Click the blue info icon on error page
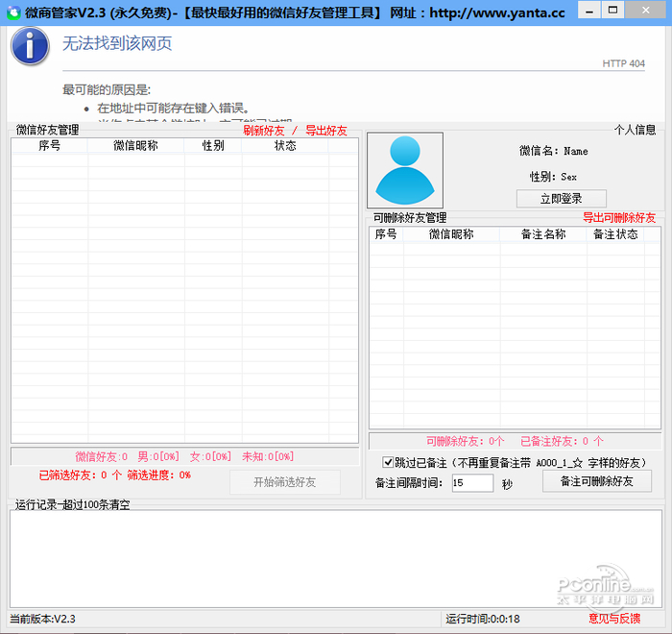 tap(30, 46)
